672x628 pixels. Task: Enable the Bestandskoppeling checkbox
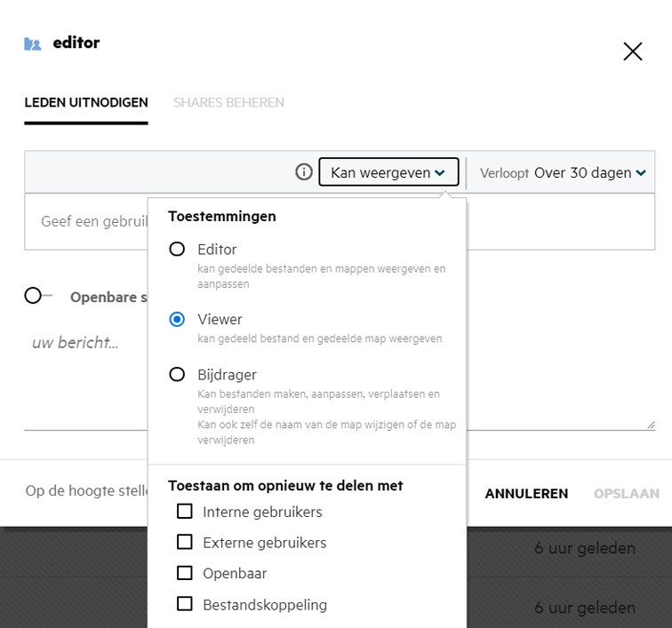(185, 604)
